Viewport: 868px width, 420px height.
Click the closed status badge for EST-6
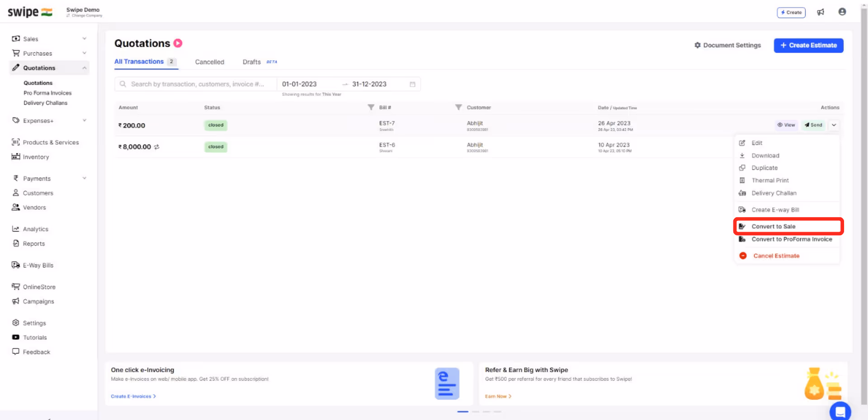[216, 147]
